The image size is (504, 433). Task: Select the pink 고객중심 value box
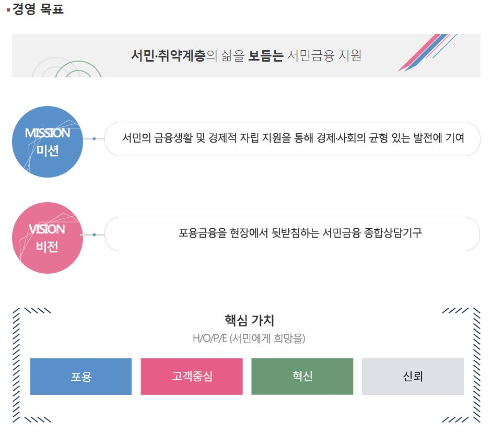192,377
